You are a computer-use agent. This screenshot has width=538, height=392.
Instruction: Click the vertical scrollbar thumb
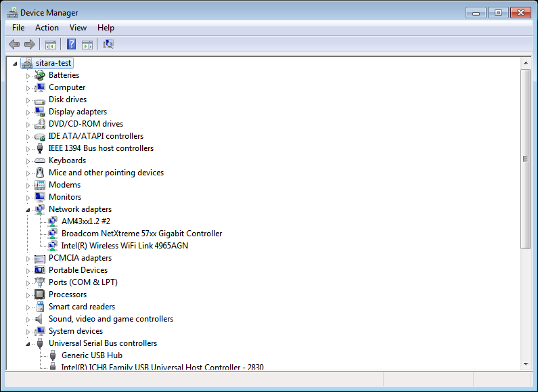point(526,158)
